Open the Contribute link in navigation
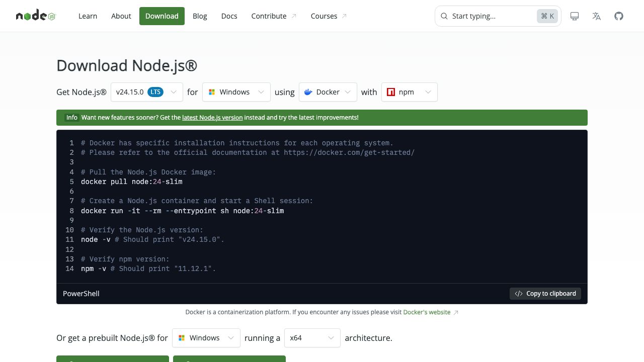Image resolution: width=644 pixels, height=362 pixels. 274,16
